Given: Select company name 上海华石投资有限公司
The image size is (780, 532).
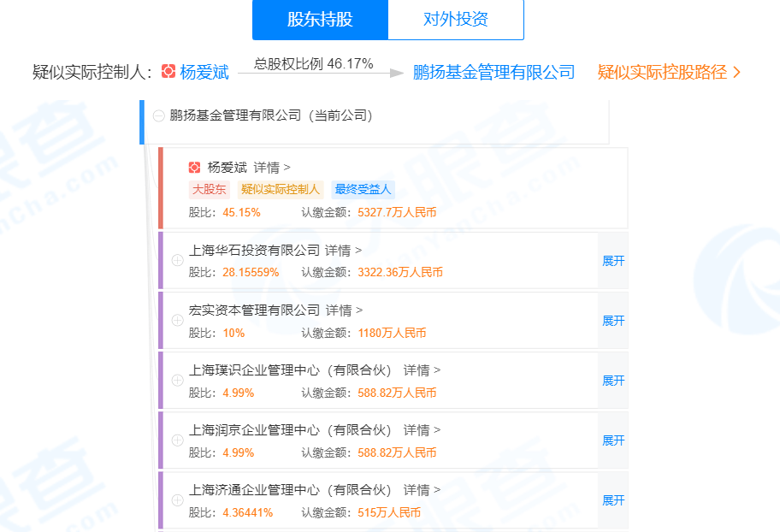Looking at the screenshot, I should pyautogui.click(x=254, y=251).
